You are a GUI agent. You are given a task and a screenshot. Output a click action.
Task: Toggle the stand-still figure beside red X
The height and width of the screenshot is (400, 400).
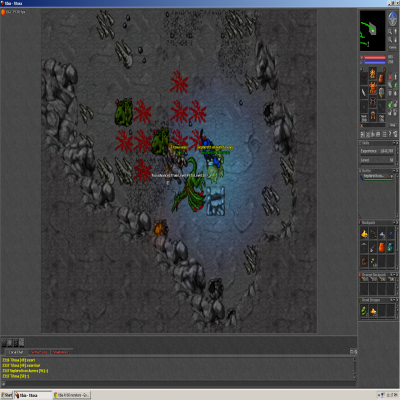[x=395, y=77]
